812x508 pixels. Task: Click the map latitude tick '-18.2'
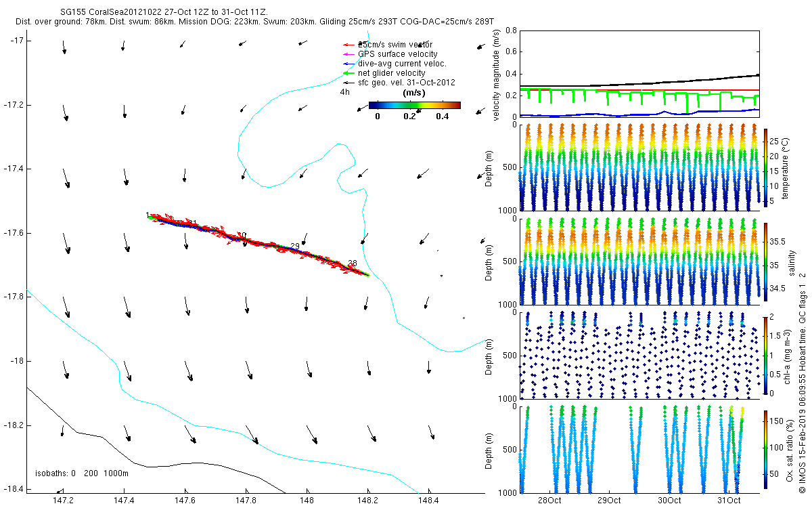tap(14, 425)
